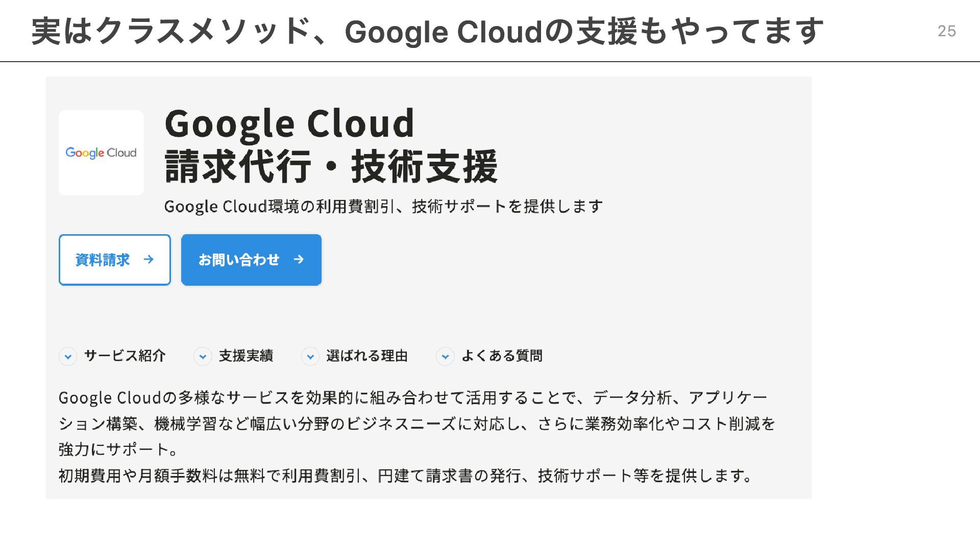The image size is (980, 551).
Task: Click the text line 強力にサポート。
Action: pos(119,449)
